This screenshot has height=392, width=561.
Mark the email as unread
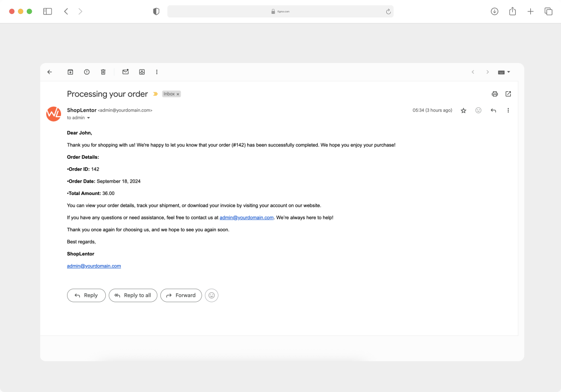pos(125,71)
